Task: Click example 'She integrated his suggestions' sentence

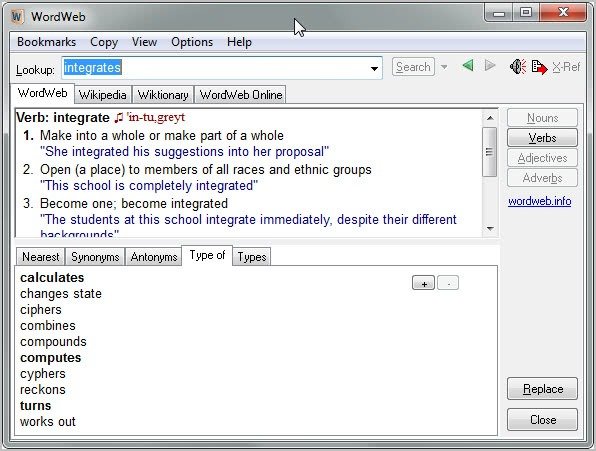Action: tap(184, 152)
